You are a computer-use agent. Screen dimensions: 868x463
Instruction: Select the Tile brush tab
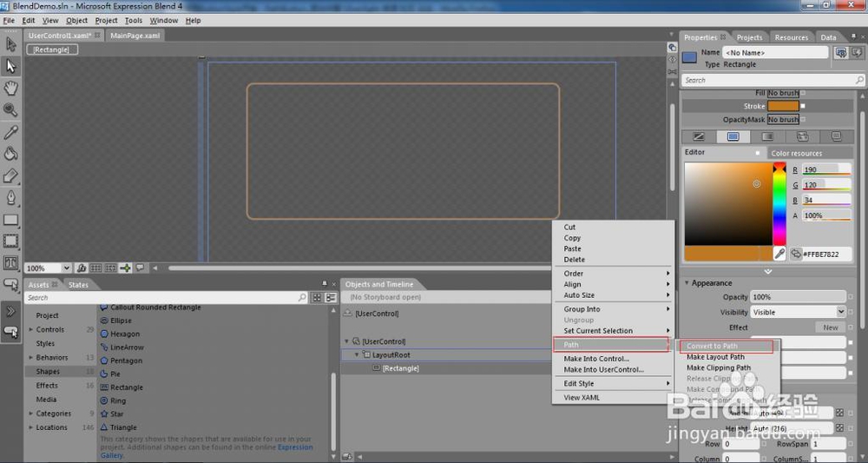(x=802, y=136)
